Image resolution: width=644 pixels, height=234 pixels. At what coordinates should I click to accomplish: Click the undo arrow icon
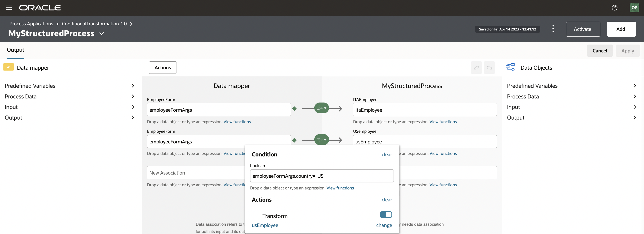click(476, 68)
